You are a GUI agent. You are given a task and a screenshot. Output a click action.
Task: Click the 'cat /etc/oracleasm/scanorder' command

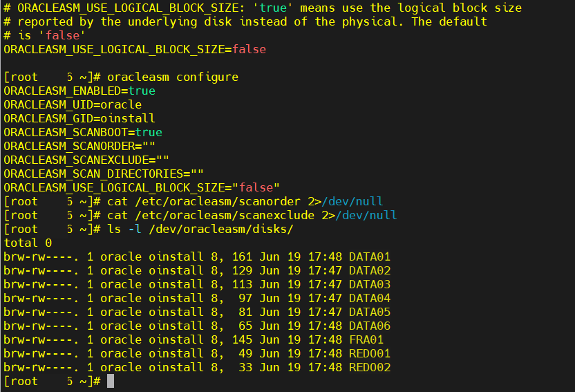[245, 201]
